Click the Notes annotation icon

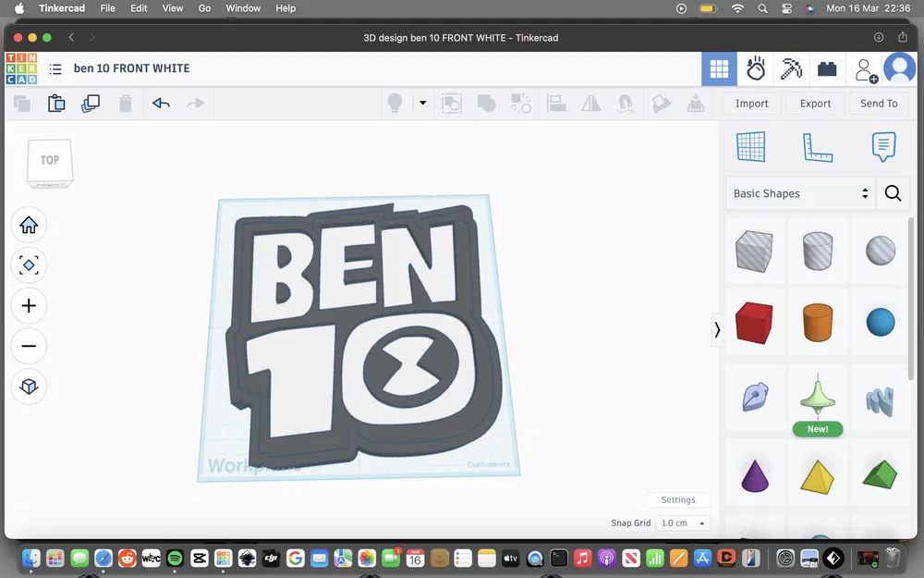[x=883, y=146]
